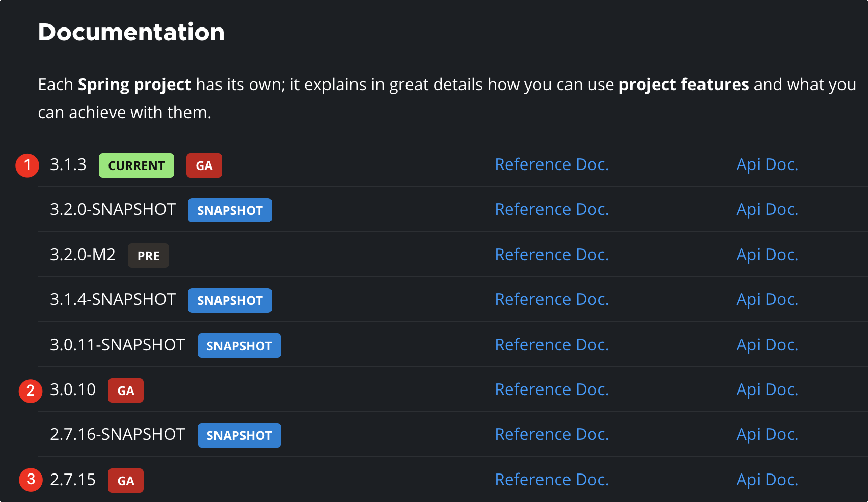Click the 3.0.11-SNAPSHOT version label
The height and width of the screenshot is (502, 868).
[117, 345]
